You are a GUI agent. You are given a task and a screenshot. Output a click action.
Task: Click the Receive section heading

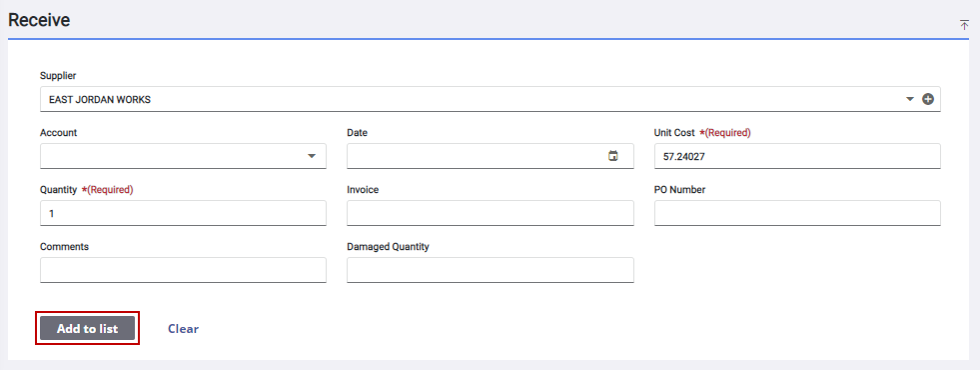[39, 20]
